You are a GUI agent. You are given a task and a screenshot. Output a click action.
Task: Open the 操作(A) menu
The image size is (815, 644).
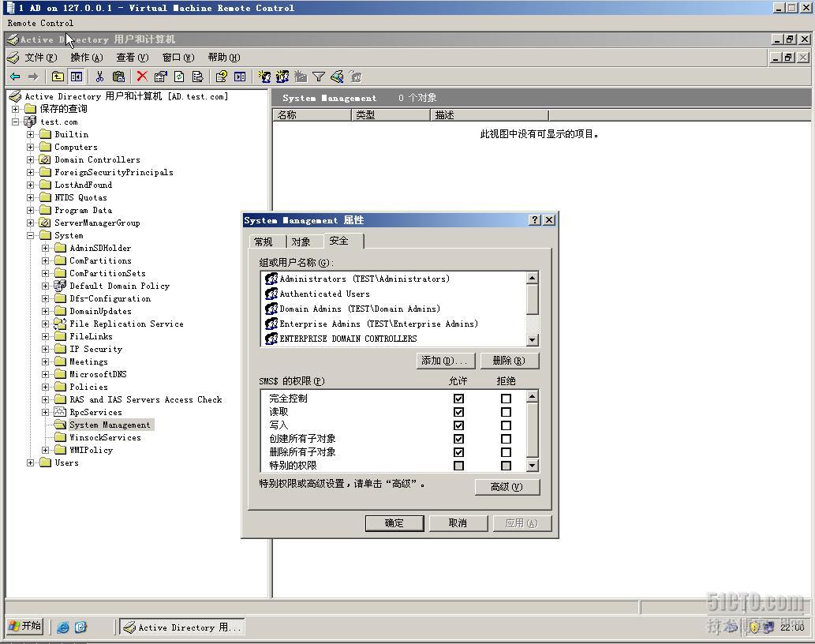[86, 57]
